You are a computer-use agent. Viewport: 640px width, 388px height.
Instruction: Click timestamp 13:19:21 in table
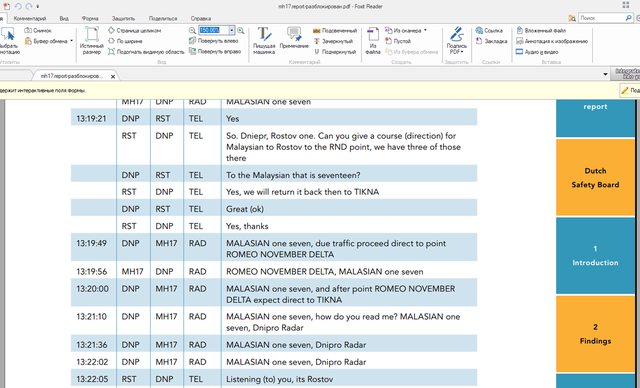coord(91,119)
